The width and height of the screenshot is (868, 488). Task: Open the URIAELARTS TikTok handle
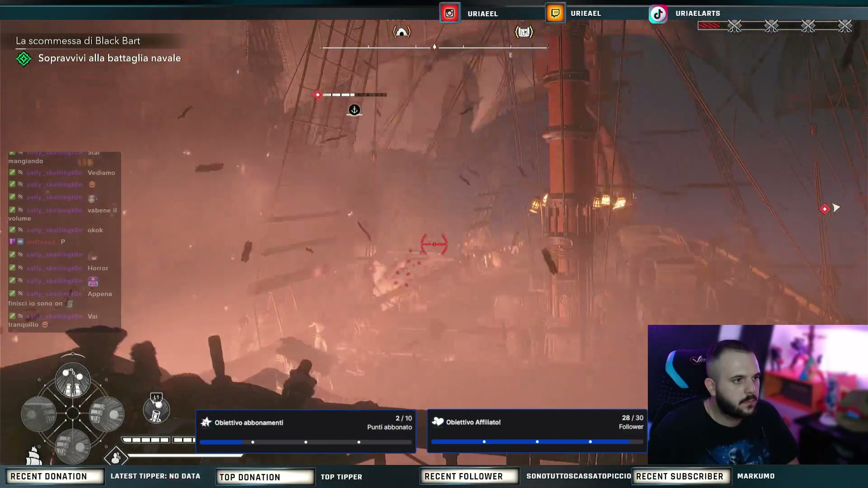[x=698, y=14]
